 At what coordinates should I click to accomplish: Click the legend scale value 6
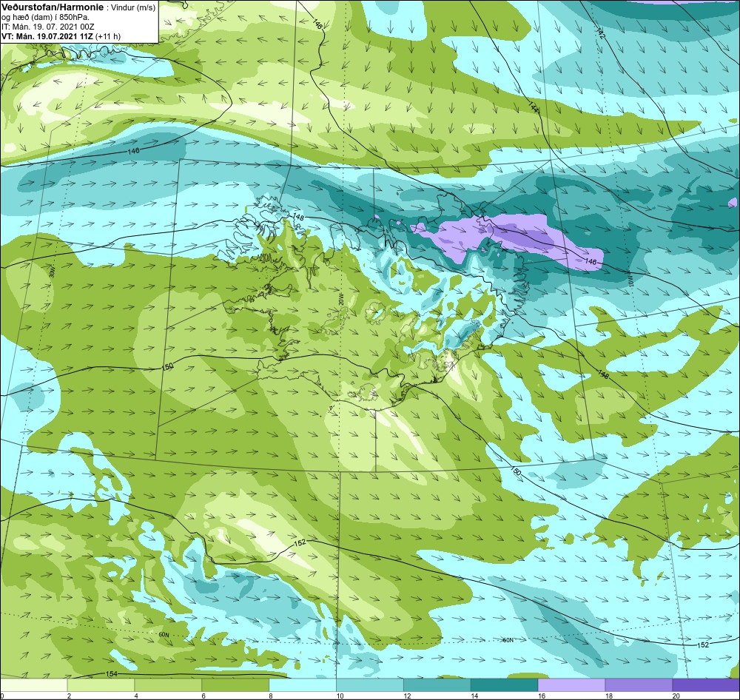click(x=203, y=696)
